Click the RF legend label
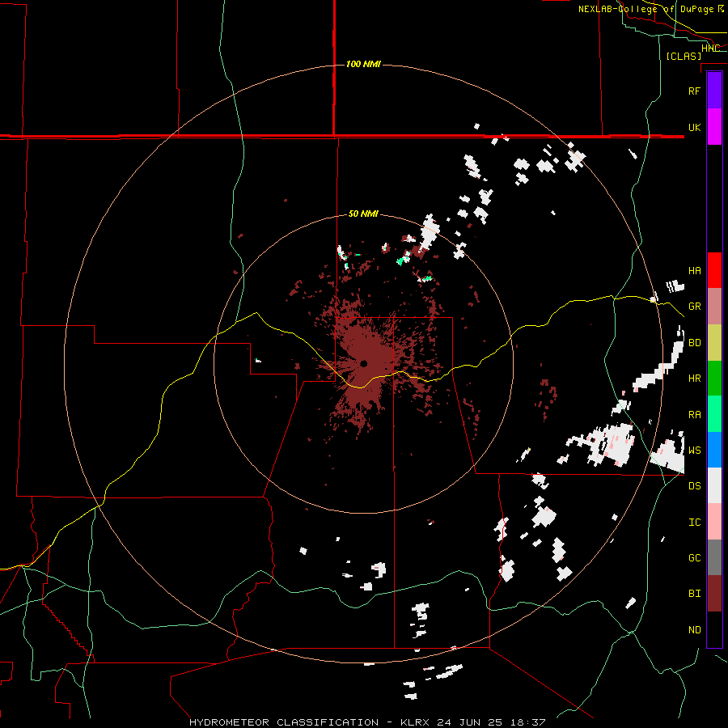The image size is (728, 728). tap(694, 91)
